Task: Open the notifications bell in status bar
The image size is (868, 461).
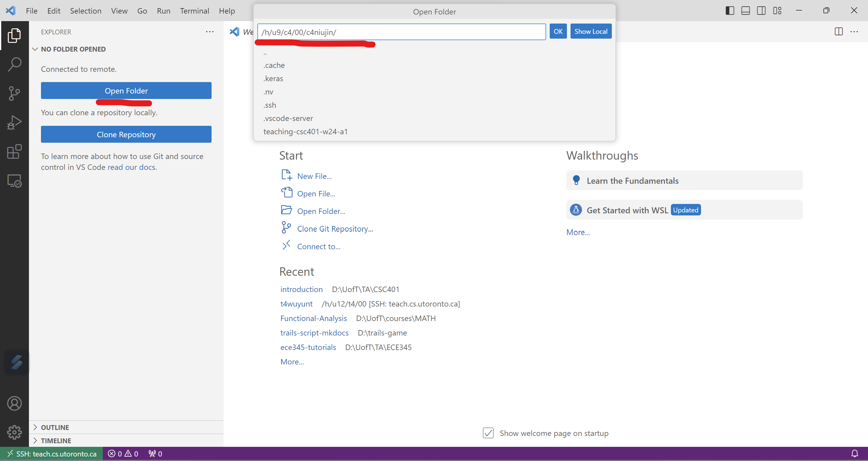Action: coord(855,453)
